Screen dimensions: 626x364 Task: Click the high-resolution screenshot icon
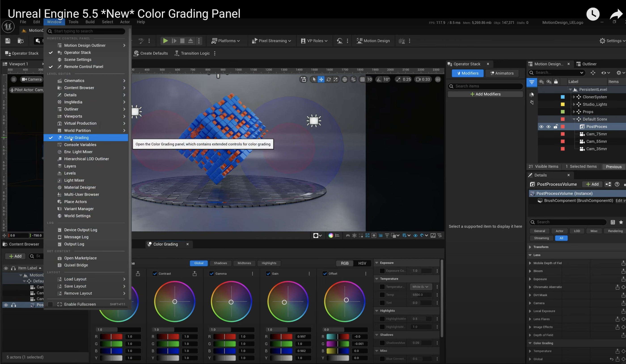click(433, 235)
